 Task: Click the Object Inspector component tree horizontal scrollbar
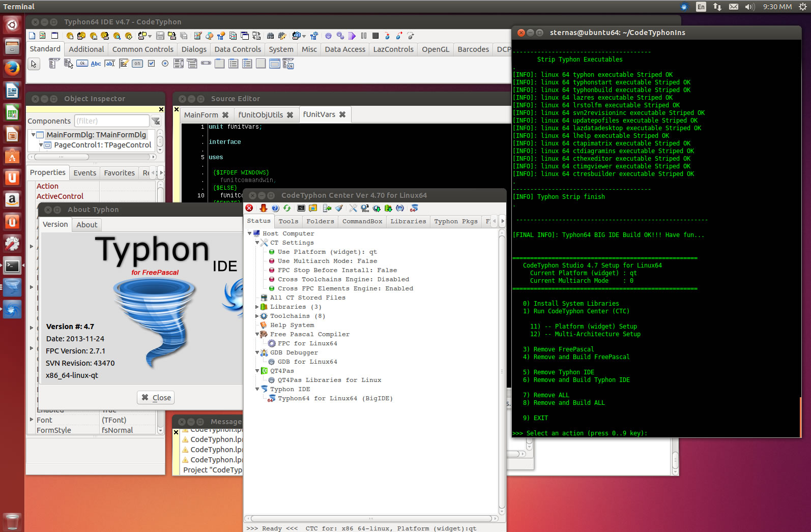92,157
